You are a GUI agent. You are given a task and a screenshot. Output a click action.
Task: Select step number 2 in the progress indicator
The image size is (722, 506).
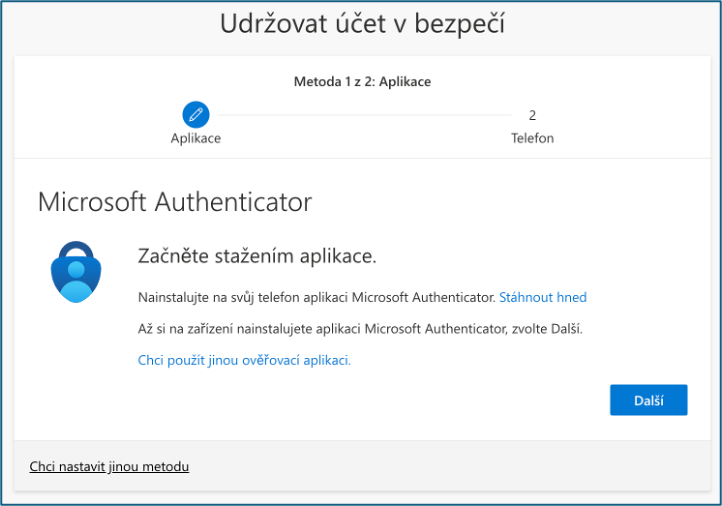[532, 115]
